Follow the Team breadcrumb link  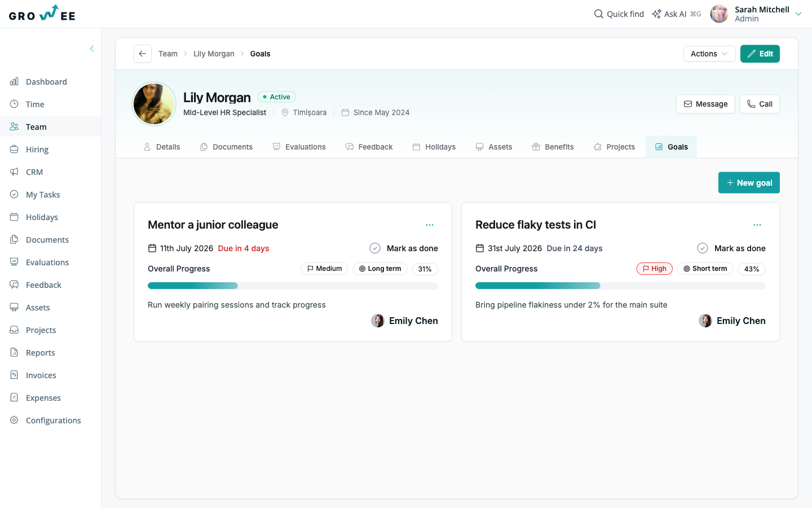[168, 54]
